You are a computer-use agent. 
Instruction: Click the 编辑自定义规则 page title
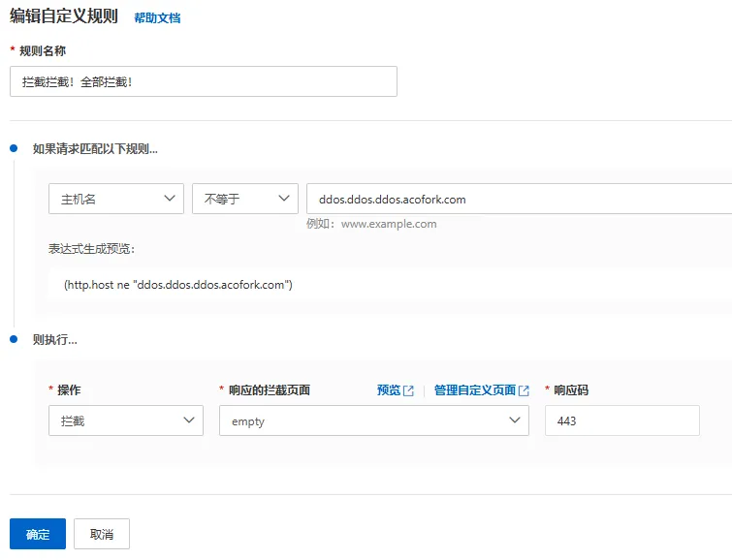pyautogui.click(x=63, y=16)
